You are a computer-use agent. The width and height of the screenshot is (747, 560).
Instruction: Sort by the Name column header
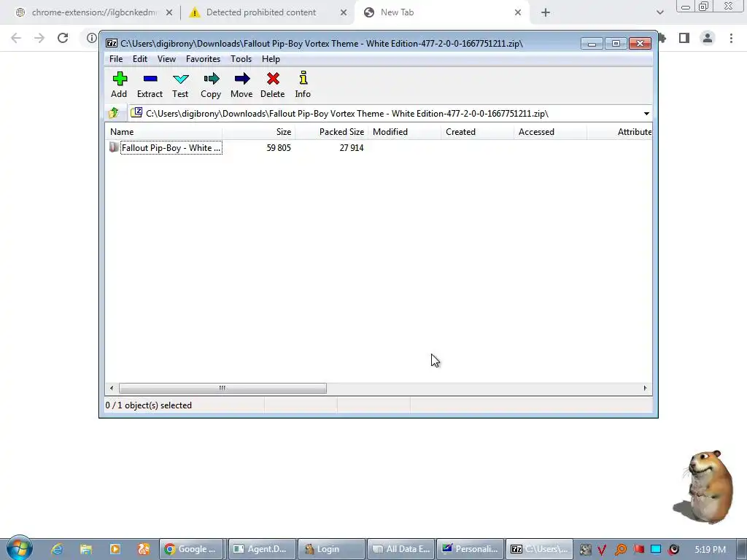(163, 132)
